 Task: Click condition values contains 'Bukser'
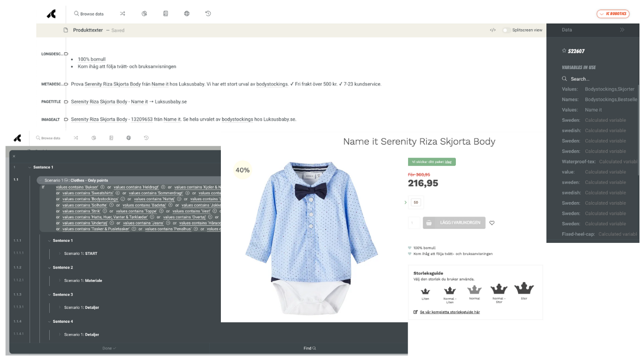point(77,187)
